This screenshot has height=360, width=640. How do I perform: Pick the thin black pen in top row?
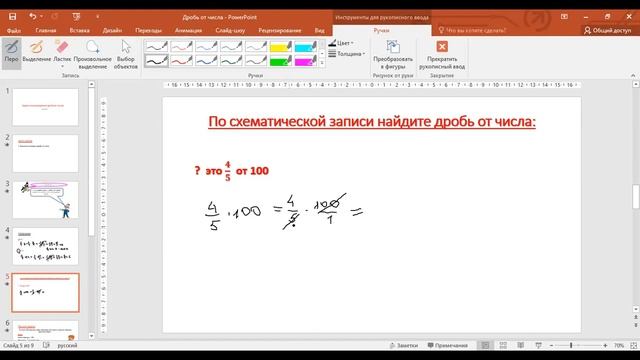click(157, 47)
